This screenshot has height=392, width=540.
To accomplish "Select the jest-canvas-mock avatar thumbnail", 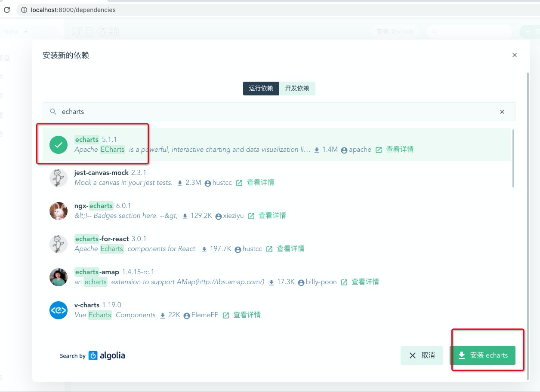I will pyautogui.click(x=59, y=178).
